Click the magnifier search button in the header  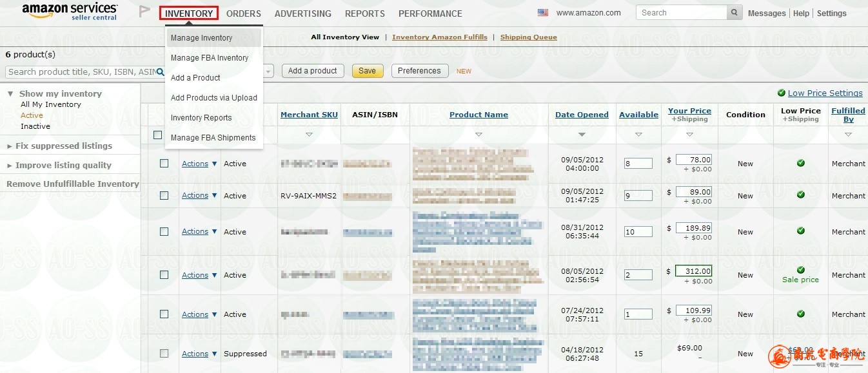pyautogui.click(x=735, y=13)
